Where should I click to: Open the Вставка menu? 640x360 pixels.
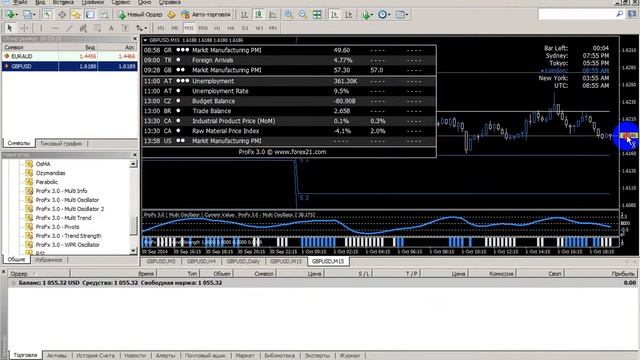(x=63, y=2)
